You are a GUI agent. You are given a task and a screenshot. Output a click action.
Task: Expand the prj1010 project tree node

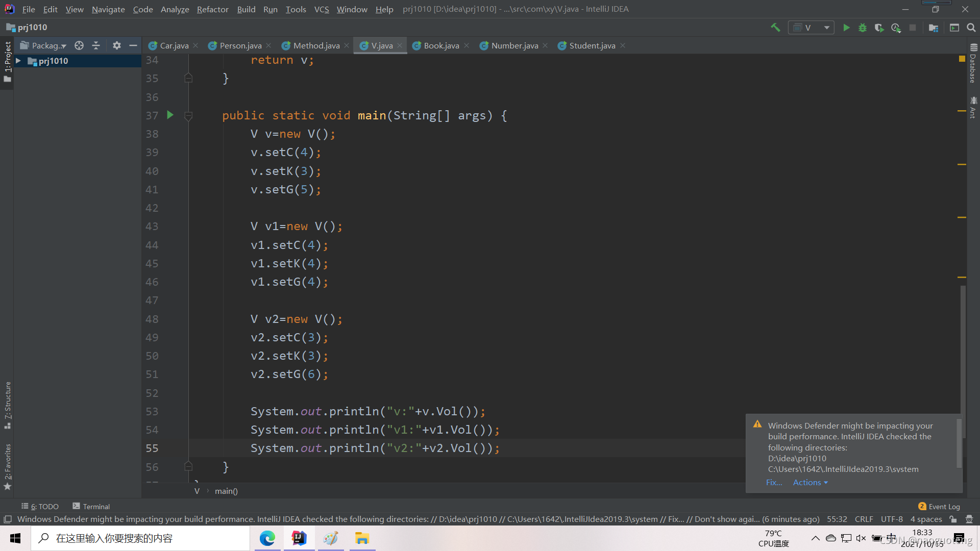tap(18, 61)
